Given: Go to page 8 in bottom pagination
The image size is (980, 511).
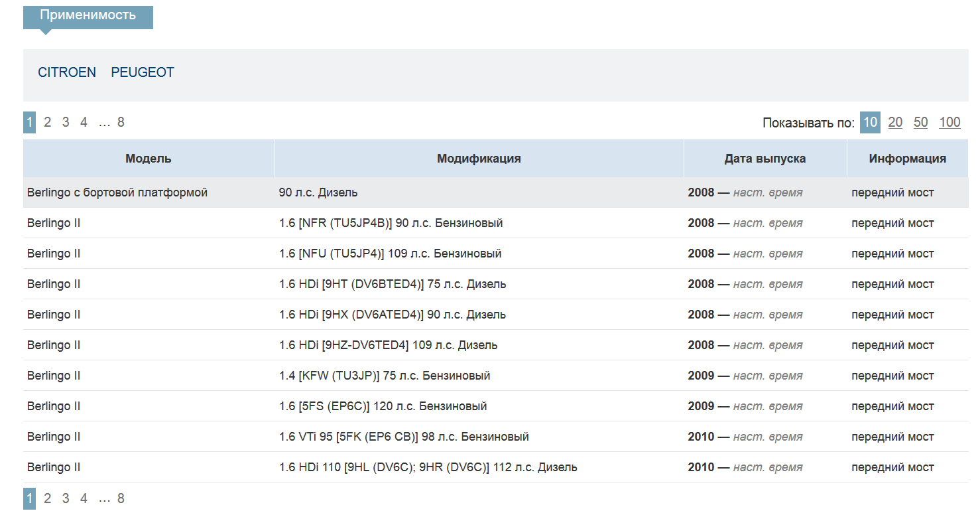Looking at the screenshot, I should (x=121, y=498).
